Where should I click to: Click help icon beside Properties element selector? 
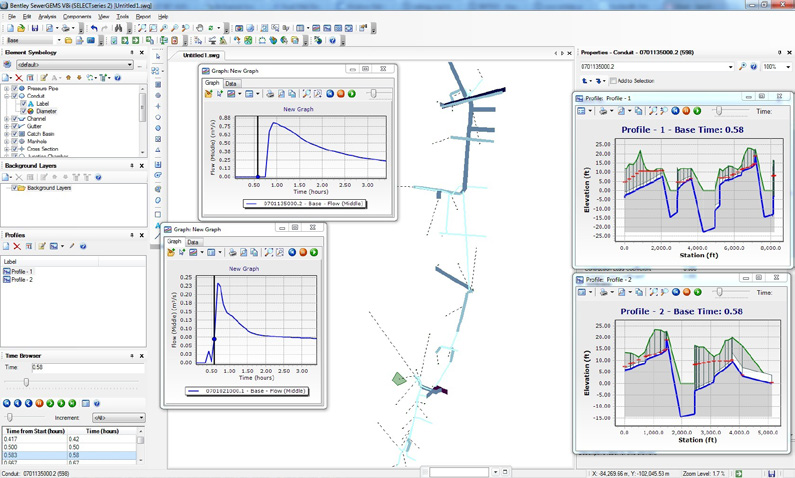[753, 66]
